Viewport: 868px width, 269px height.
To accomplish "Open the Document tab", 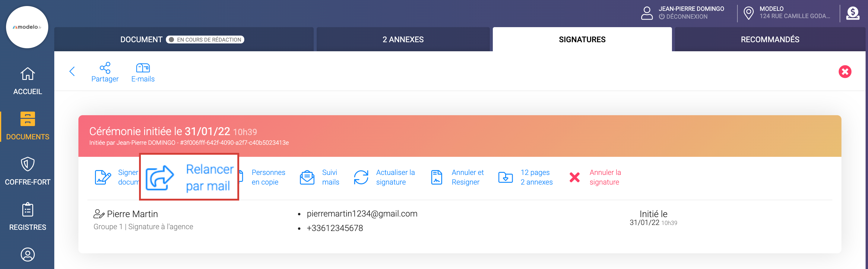I will (141, 40).
